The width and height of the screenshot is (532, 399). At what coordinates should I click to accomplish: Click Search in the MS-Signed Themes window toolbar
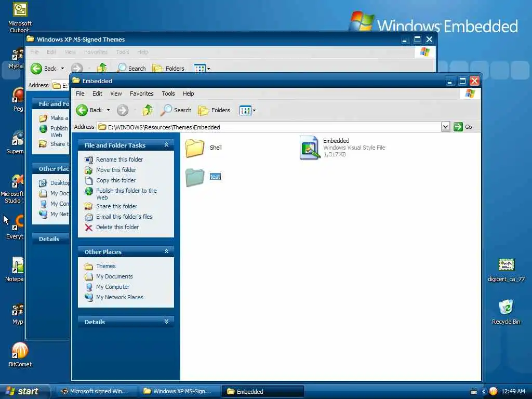[131, 68]
